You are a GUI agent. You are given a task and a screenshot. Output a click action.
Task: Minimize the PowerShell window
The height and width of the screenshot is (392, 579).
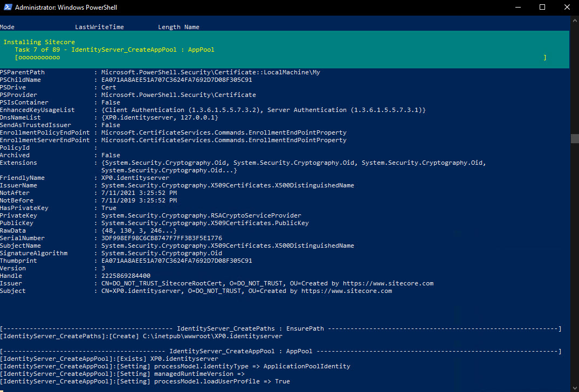pos(518,8)
